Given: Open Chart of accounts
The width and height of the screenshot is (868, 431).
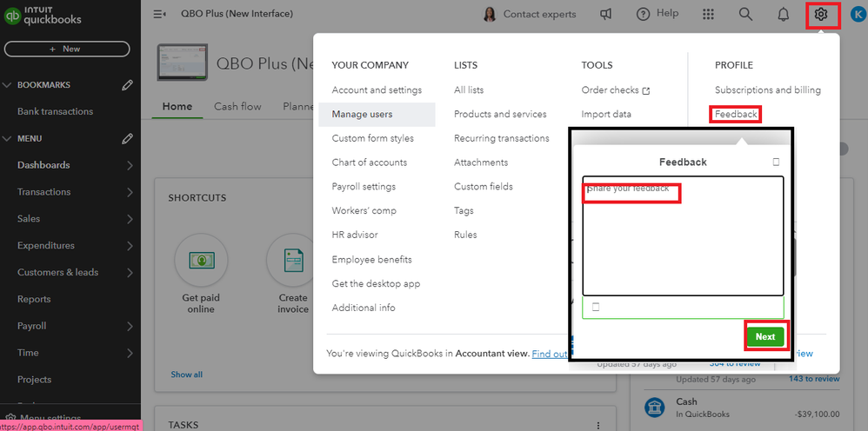Looking at the screenshot, I should [370, 162].
